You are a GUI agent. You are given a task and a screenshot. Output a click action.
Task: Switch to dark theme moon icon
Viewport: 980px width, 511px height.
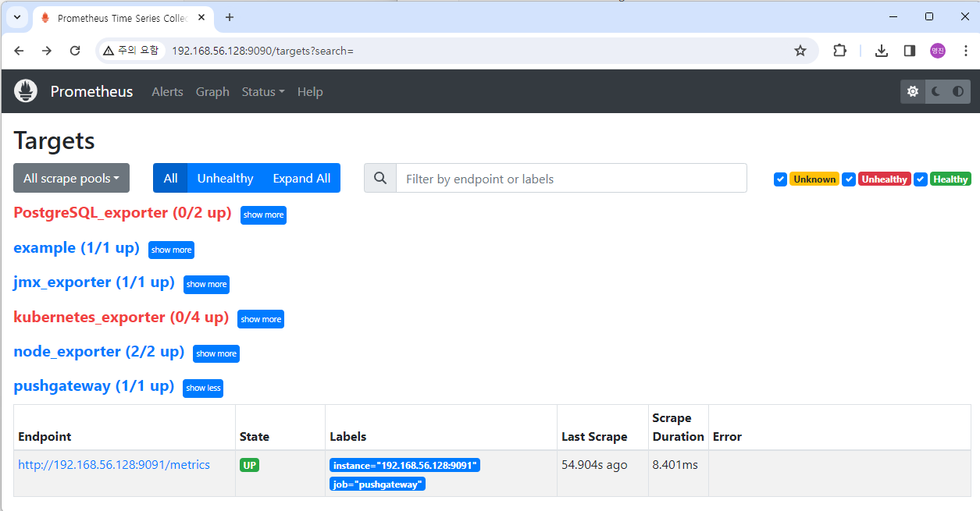click(x=935, y=91)
